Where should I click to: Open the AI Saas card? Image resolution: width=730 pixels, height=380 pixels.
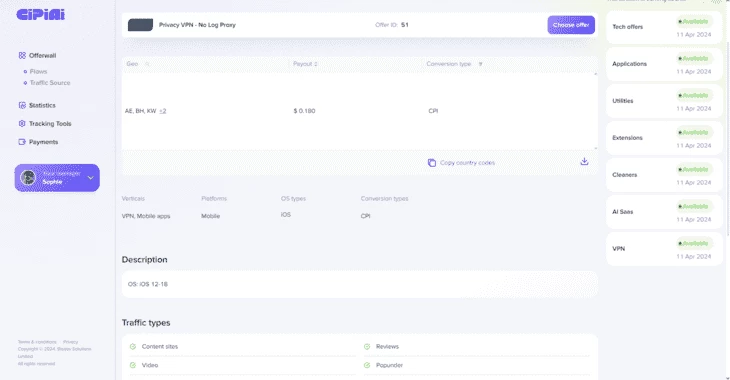pos(663,212)
